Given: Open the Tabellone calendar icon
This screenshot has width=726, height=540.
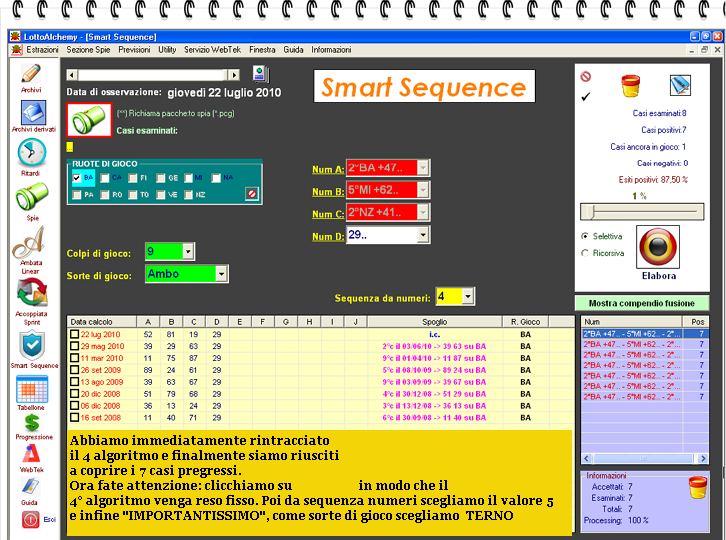Looking at the screenshot, I should tap(32, 389).
